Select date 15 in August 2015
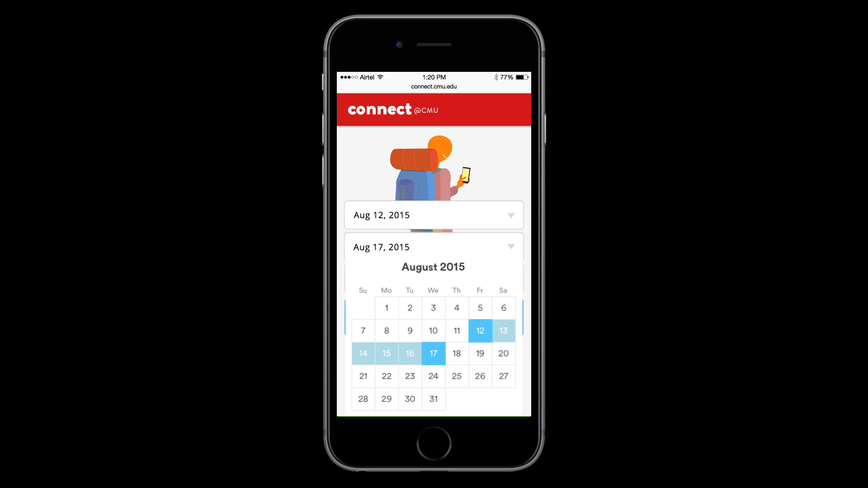868x488 pixels. tap(387, 353)
